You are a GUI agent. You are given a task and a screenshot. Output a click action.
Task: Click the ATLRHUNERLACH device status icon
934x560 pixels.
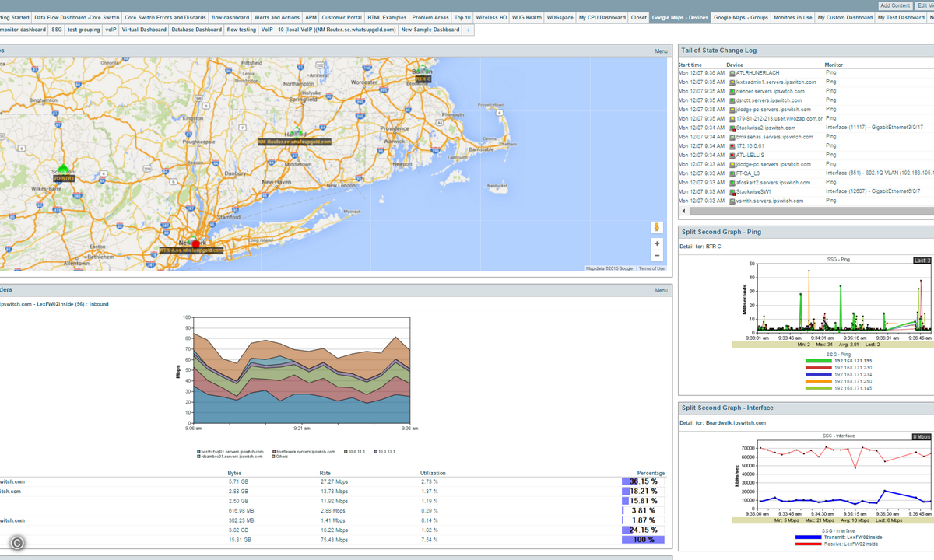pyautogui.click(x=731, y=73)
